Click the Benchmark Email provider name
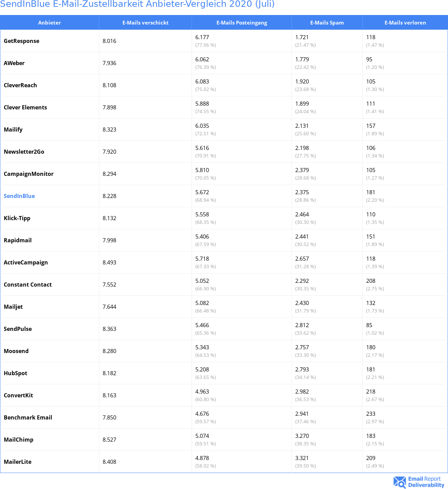This screenshot has width=448, height=489. pyautogui.click(x=28, y=417)
